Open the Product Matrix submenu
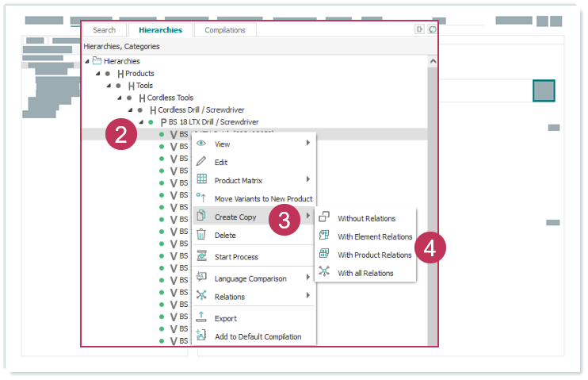 307,180
